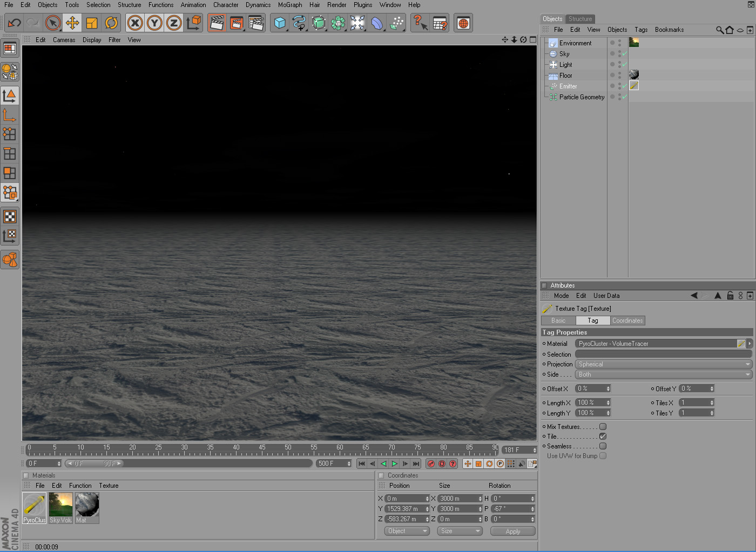Add a Cube primitive object
The image size is (756, 552).
coord(280,23)
